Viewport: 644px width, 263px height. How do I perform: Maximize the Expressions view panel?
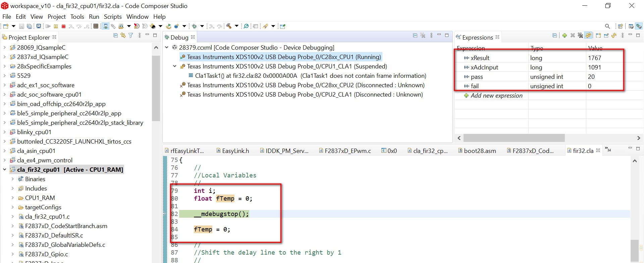(638, 35)
